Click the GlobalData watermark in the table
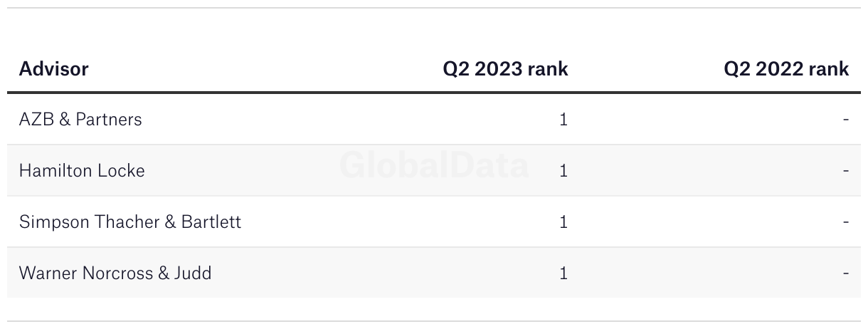Screen dimensions: 868x329 coord(434,165)
